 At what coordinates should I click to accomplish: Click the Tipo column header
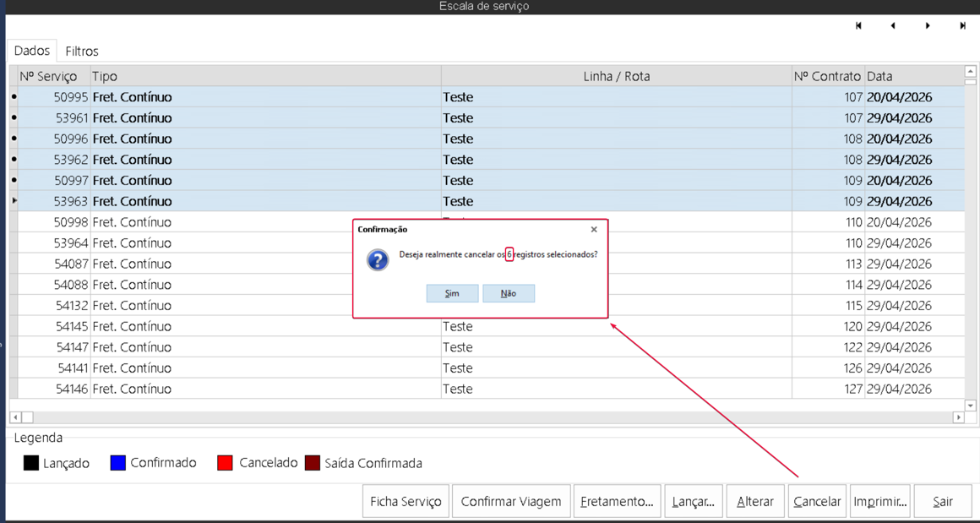(x=265, y=76)
